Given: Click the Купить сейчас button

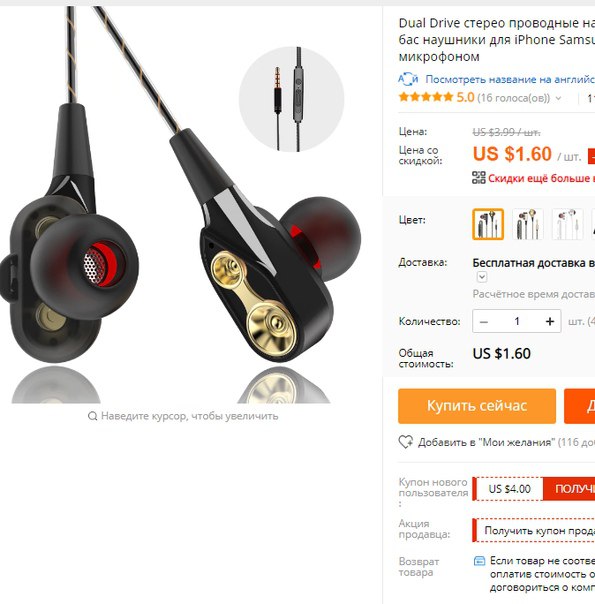Looking at the screenshot, I should (477, 406).
